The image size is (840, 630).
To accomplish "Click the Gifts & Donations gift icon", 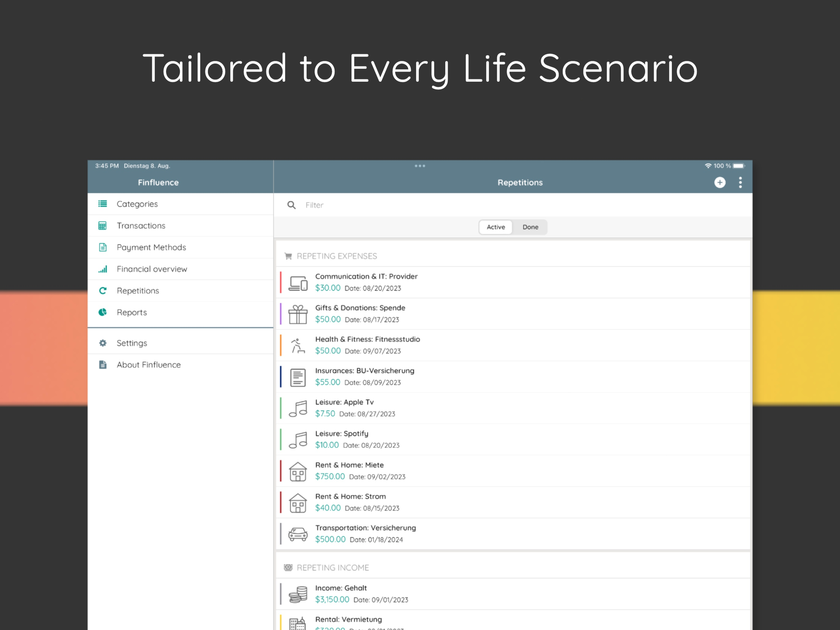I will coord(298,314).
